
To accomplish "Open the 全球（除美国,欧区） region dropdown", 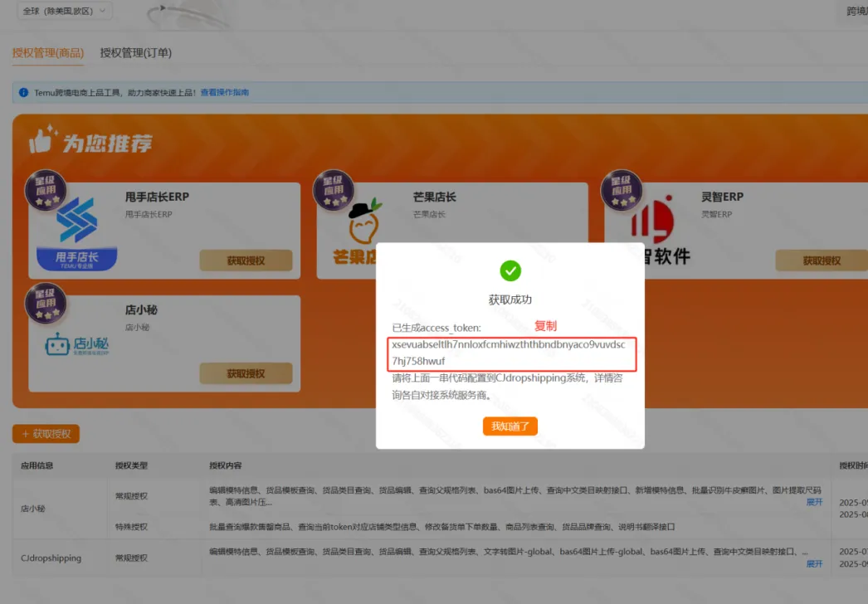I will click(x=62, y=11).
